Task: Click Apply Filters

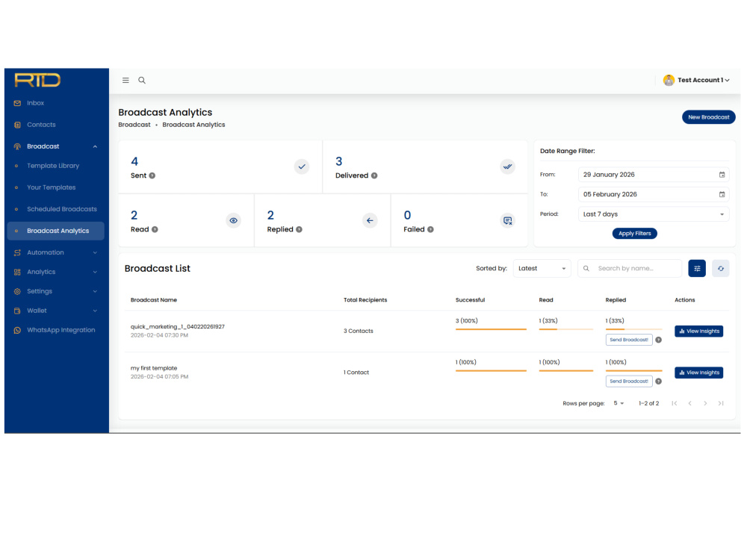Action: click(x=634, y=234)
